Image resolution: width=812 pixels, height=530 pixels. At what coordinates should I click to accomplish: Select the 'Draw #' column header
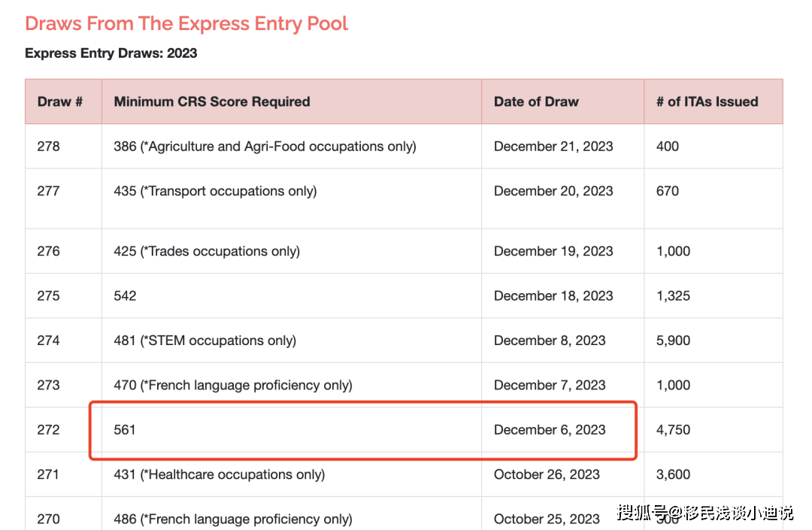60,101
